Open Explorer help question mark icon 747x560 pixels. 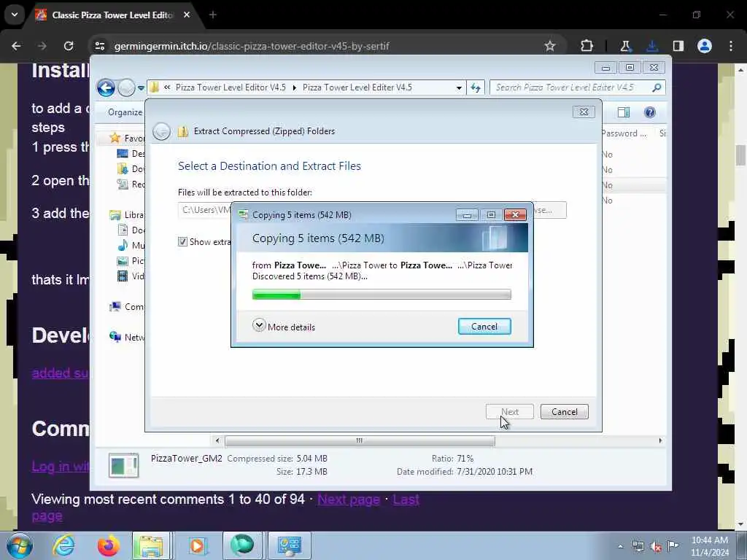pyautogui.click(x=649, y=112)
